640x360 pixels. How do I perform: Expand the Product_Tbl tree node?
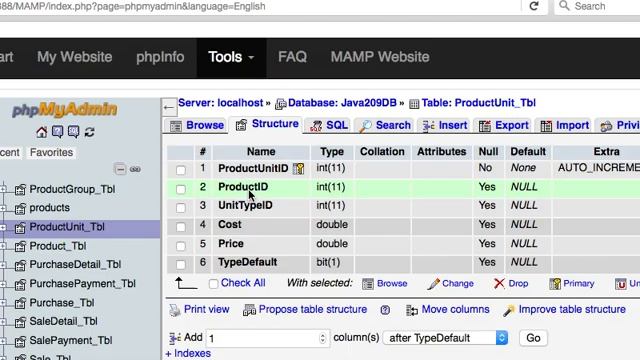pos(3,247)
